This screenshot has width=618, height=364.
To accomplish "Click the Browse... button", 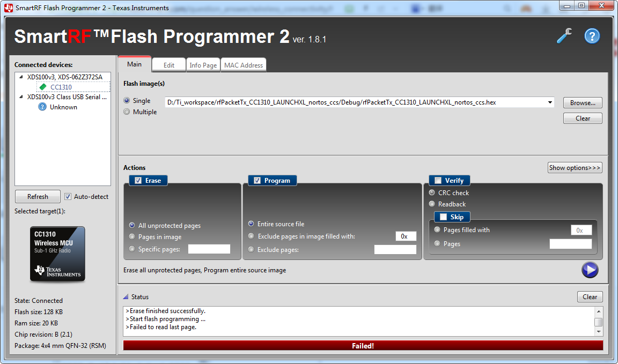I will coord(583,103).
